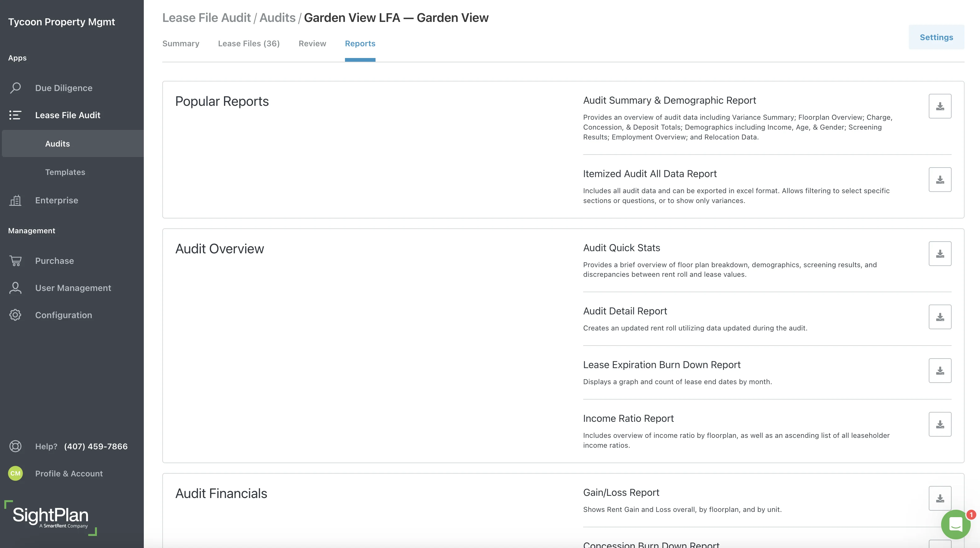Switch to the Summary tab
Screen dimensions: 980x548
click(181, 44)
